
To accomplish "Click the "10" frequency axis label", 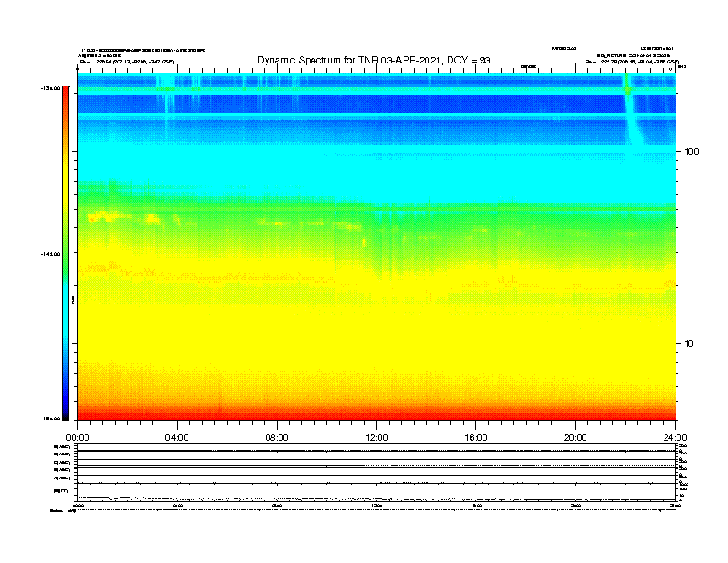I will (688, 344).
